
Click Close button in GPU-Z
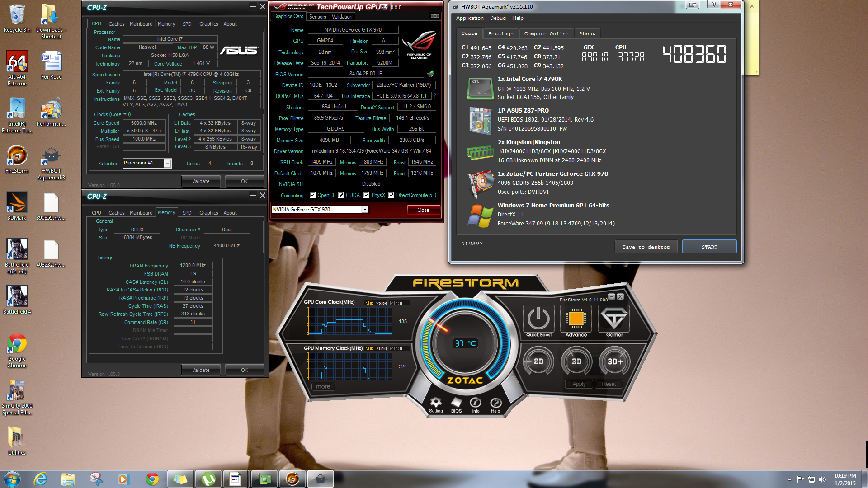click(x=423, y=210)
